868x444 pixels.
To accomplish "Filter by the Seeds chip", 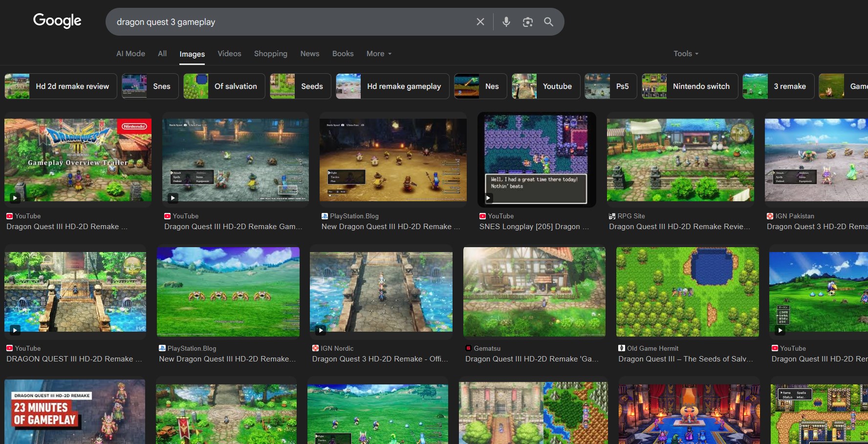I will (x=300, y=86).
